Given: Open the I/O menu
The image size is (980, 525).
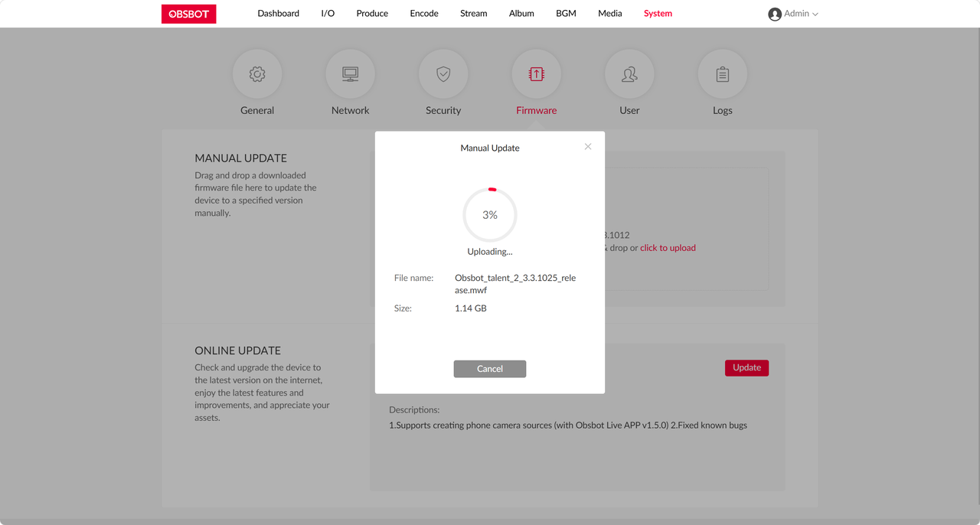Looking at the screenshot, I should (328, 13).
